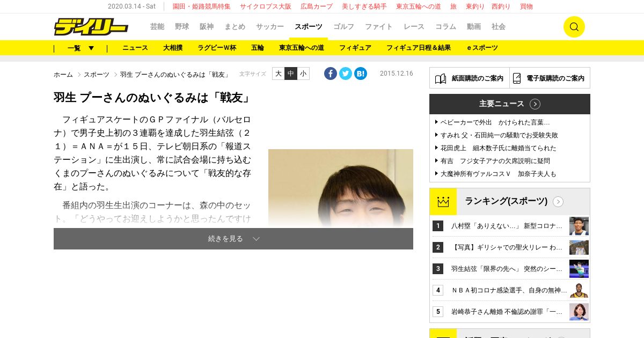The image size is (644, 338).
Task: Click 電子版購読のご案内 button
Action: tap(550, 78)
